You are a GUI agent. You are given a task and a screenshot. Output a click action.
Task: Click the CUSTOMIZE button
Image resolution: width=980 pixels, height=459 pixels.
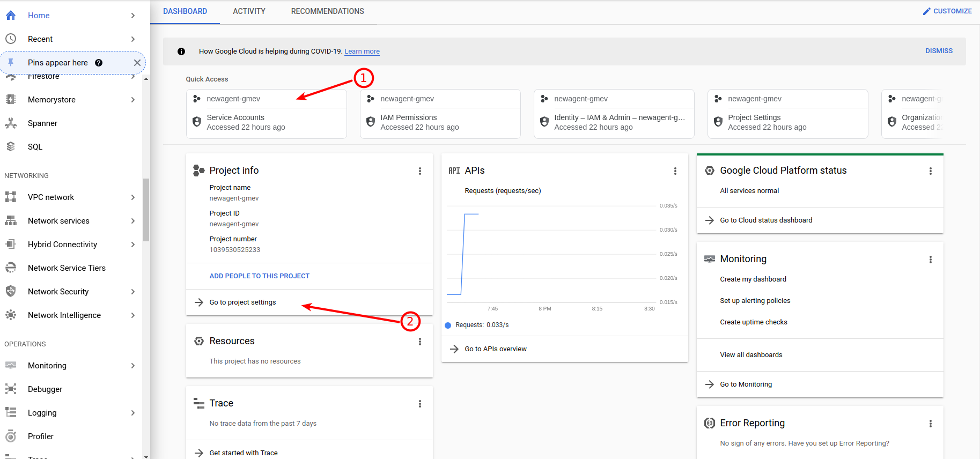[947, 11]
